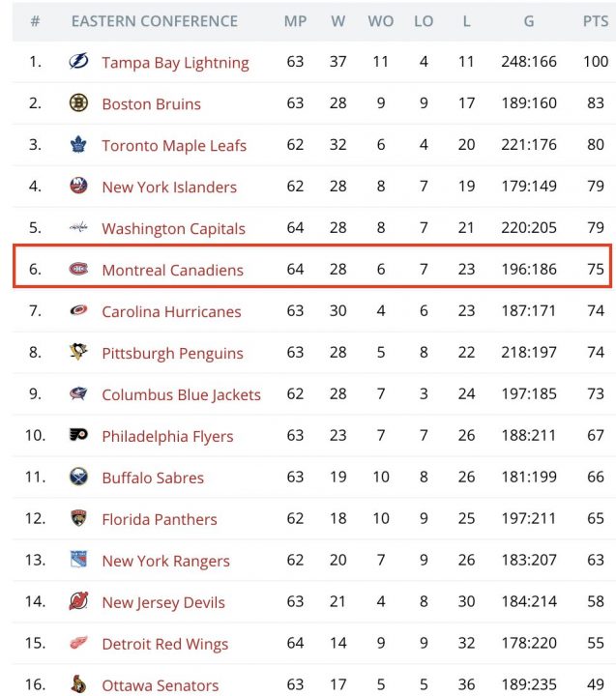Click the Buffalo Sabres logo icon
The width and height of the screenshot is (616, 696).
[x=78, y=478]
